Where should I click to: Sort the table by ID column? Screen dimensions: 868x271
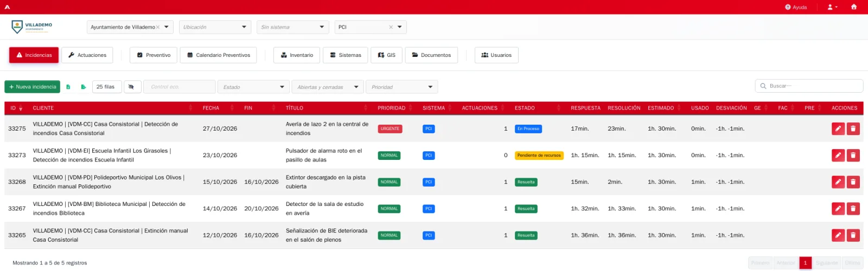tap(16, 108)
